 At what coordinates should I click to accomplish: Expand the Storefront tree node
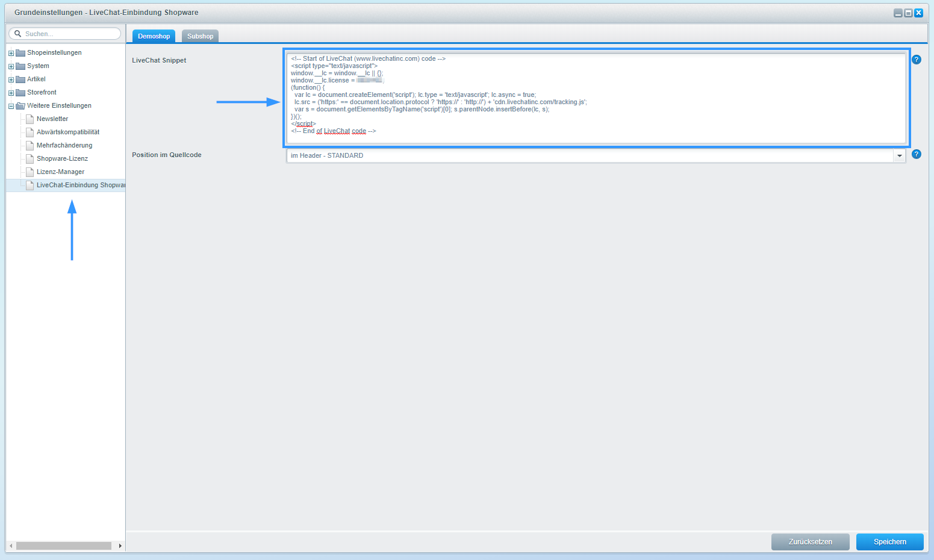(11, 93)
